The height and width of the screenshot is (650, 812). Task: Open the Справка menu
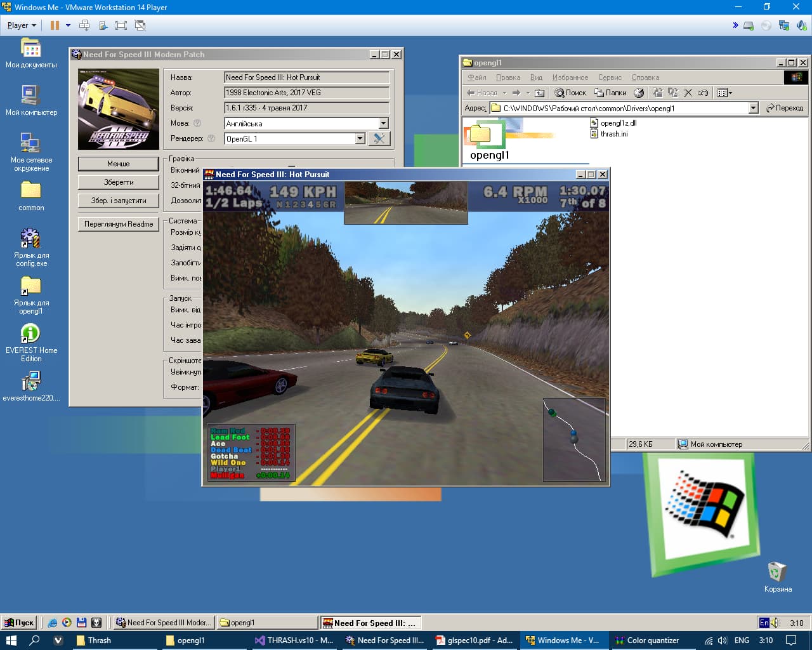click(x=645, y=77)
